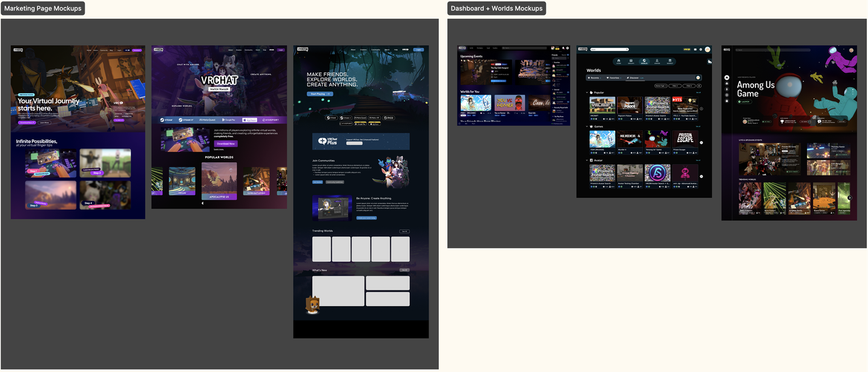Click the purple Download Now button

point(226,144)
